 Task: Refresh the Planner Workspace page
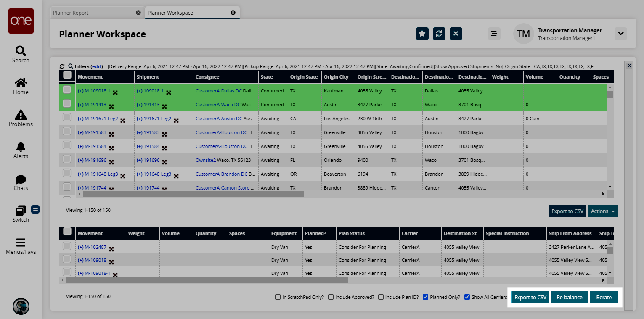tap(439, 34)
